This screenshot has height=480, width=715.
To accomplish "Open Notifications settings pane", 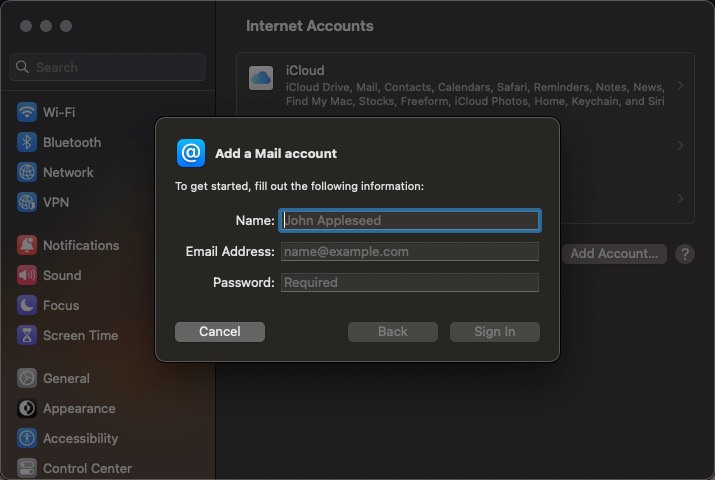I will [x=81, y=245].
